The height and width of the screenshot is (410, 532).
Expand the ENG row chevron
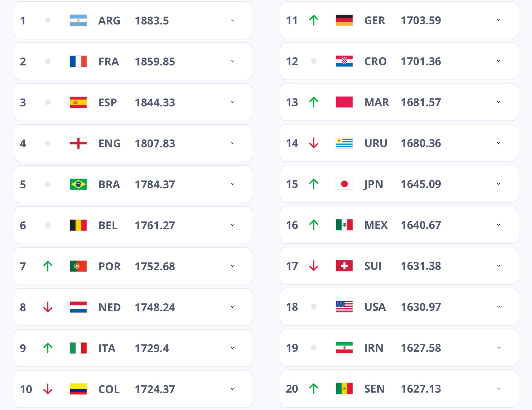click(232, 143)
